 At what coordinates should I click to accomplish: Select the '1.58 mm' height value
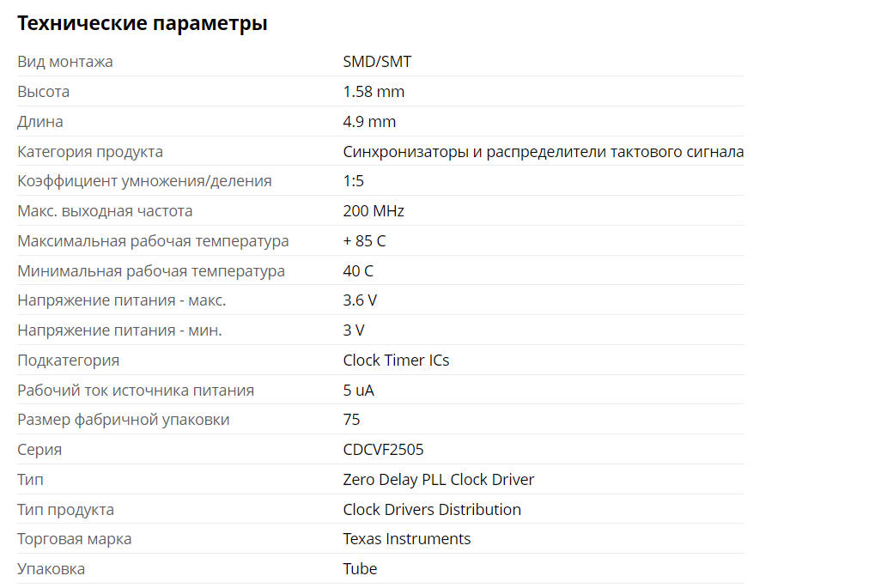[x=374, y=92]
